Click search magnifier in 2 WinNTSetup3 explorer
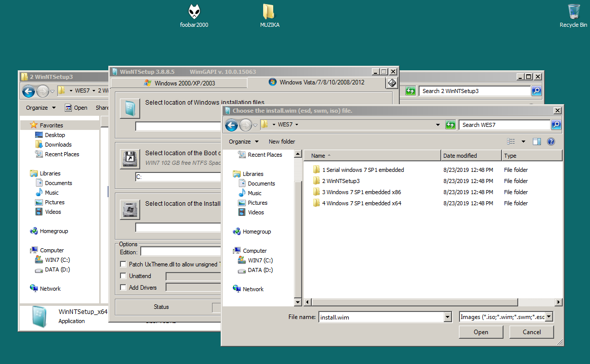Viewport: 590px width, 364px height. pyautogui.click(x=536, y=91)
